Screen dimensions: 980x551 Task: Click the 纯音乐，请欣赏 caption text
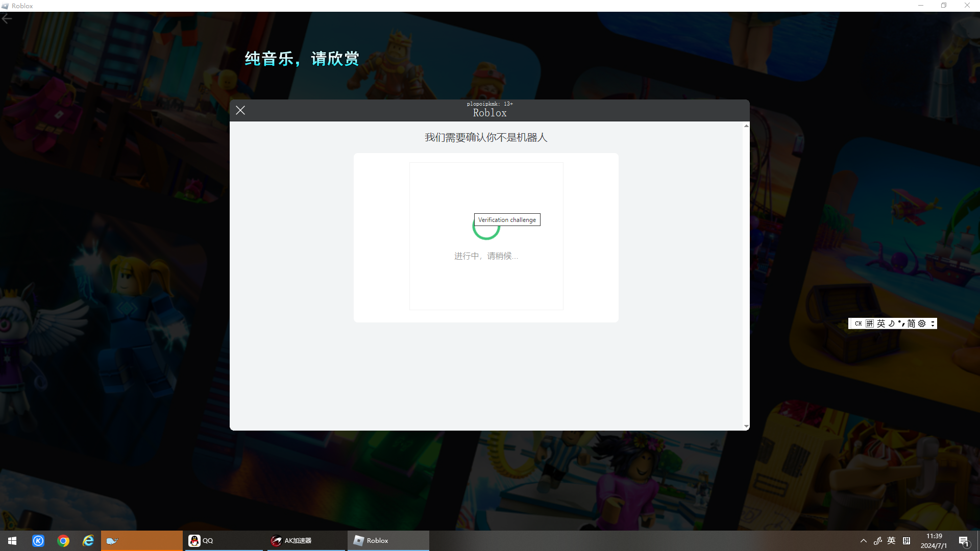point(302,59)
